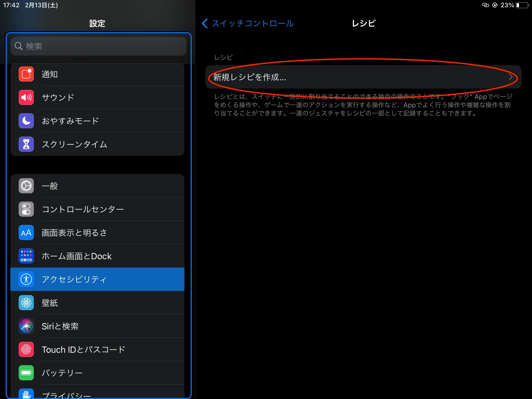This screenshot has width=532, height=399.
Task: Tap the 壁紙 wallpaper flower icon
Action: coord(26,303)
